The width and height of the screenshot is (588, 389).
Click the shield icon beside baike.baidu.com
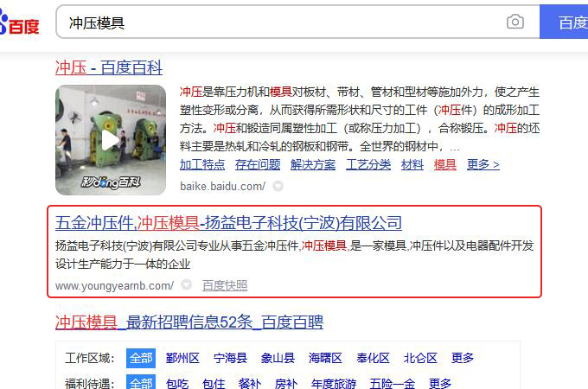278,186
